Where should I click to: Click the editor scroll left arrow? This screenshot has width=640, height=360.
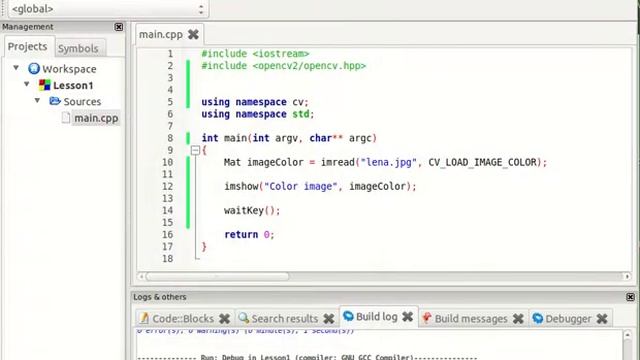pyautogui.click(x=141, y=277)
